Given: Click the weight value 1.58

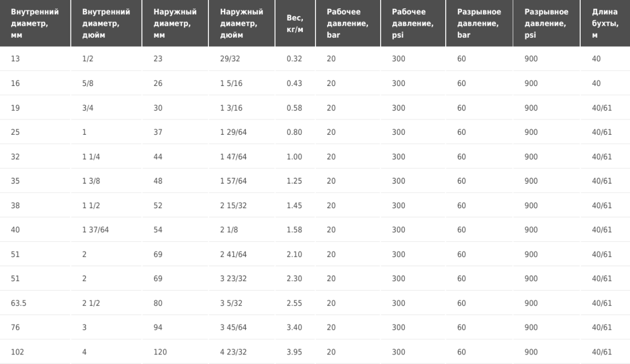Looking at the screenshot, I should tap(295, 230).
